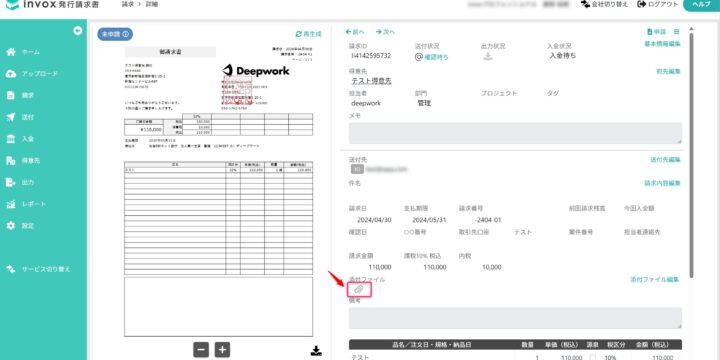The width and height of the screenshot is (720, 360).
Task: Click the invox logo
Action: (52, 5)
